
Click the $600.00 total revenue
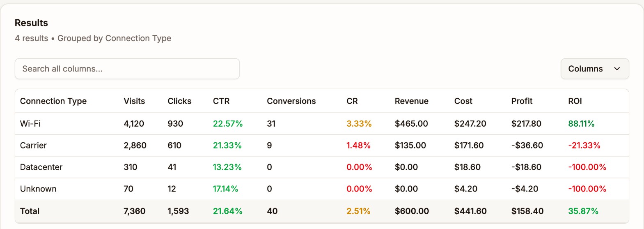[x=412, y=211]
